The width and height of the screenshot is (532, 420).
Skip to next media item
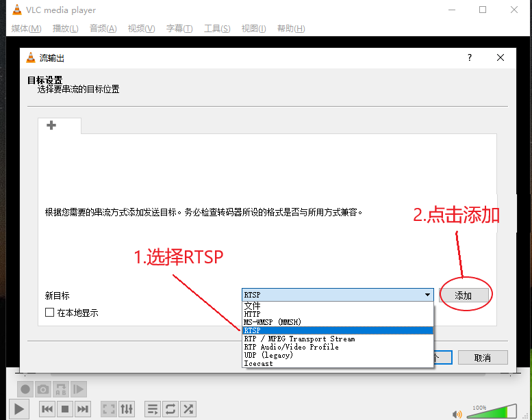pyautogui.click(x=83, y=409)
